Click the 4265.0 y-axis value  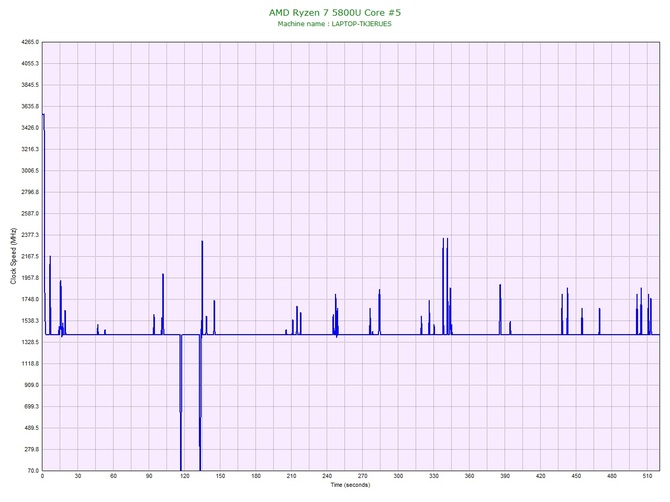click(x=30, y=42)
